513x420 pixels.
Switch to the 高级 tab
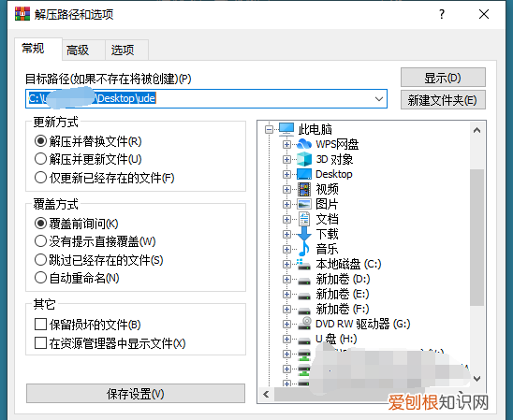coord(83,50)
